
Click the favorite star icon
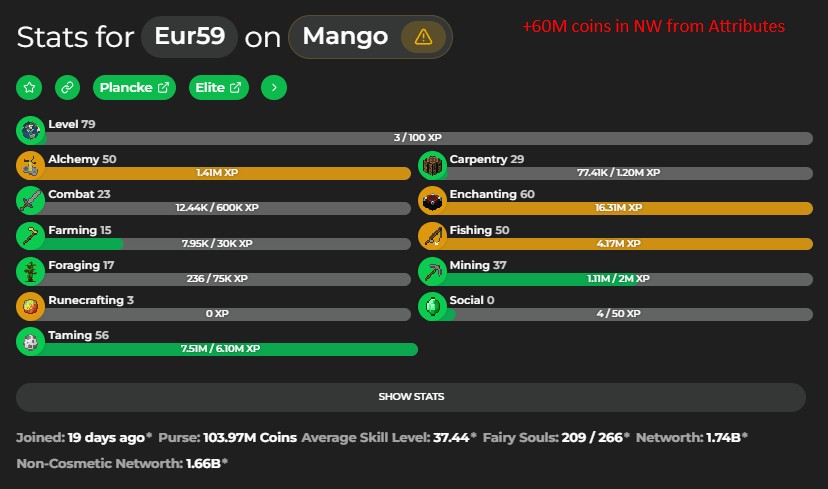tap(29, 88)
